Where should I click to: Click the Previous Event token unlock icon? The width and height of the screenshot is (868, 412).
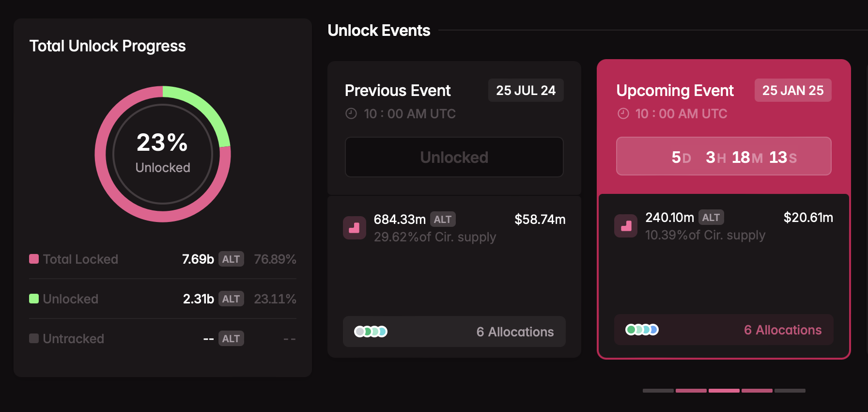coord(354,228)
